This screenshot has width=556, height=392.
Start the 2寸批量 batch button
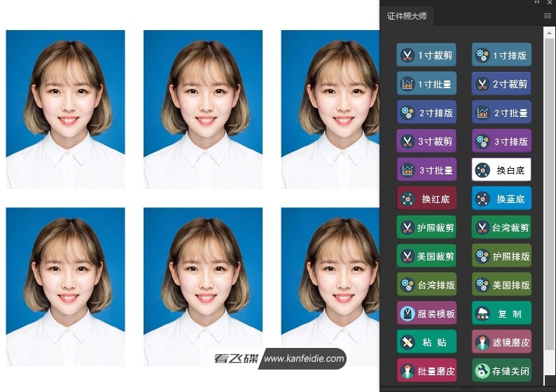point(501,113)
